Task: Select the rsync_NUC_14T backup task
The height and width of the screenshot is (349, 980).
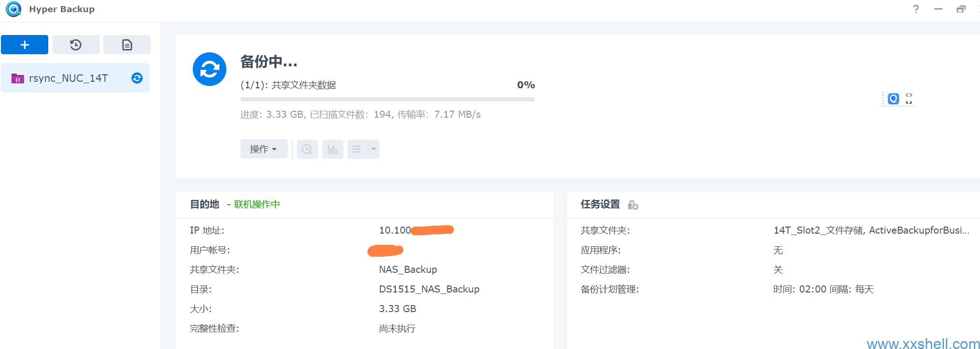Action: pos(68,78)
